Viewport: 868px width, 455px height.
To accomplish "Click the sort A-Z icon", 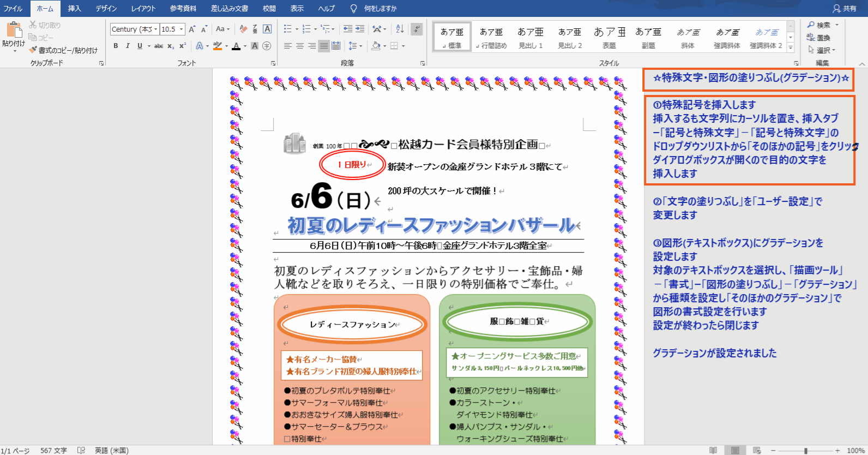I will [x=400, y=29].
